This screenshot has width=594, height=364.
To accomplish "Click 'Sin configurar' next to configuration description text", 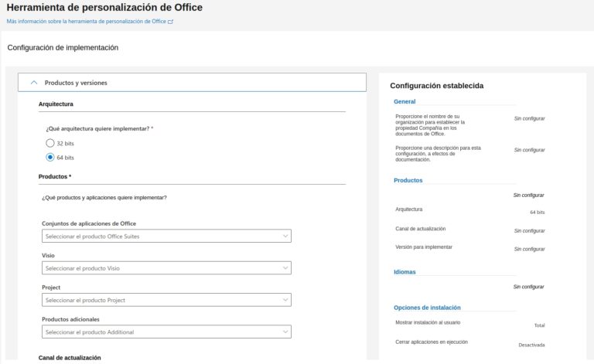I will click(529, 150).
